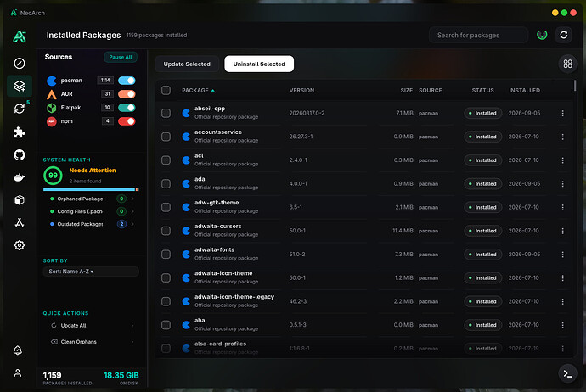This screenshot has height=392, width=586.
Task: Check the select-all packages checkbox
Action: click(x=166, y=90)
